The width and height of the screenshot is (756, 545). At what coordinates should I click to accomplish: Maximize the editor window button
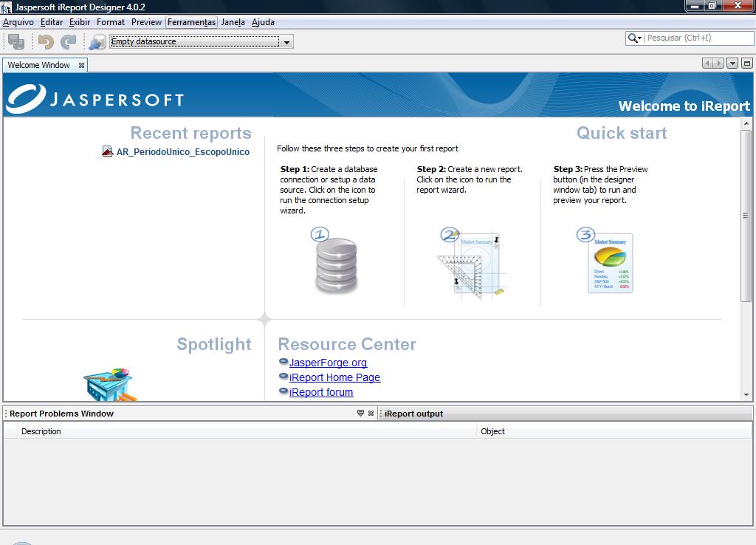click(x=747, y=64)
